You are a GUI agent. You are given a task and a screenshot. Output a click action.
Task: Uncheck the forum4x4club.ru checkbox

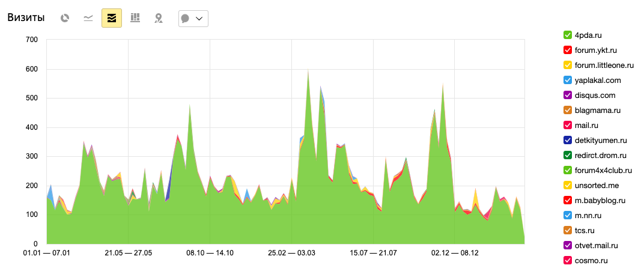pos(568,171)
